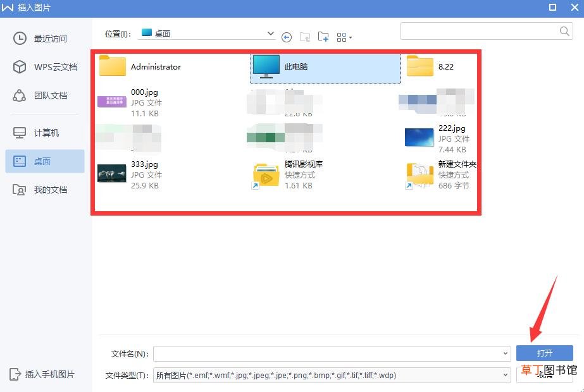
Task: Click the up-one-level folder icon
Action: [305, 37]
